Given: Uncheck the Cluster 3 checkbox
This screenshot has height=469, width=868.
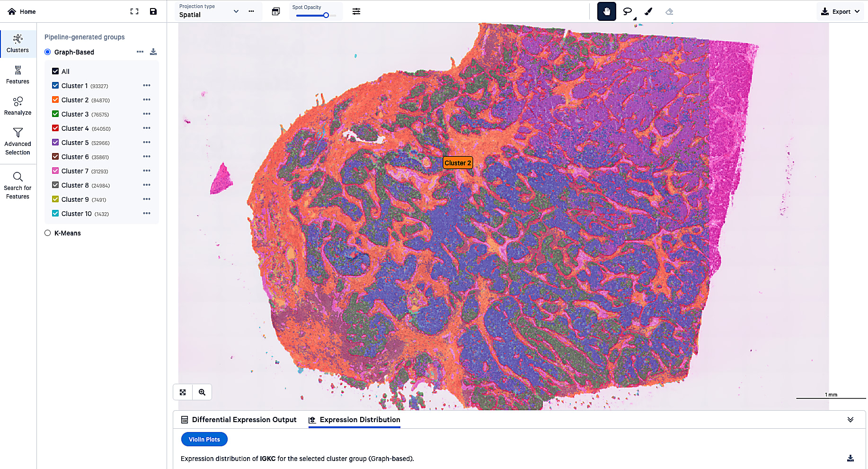Looking at the screenshot, I should pyautogui.click(x=55, y=114).
